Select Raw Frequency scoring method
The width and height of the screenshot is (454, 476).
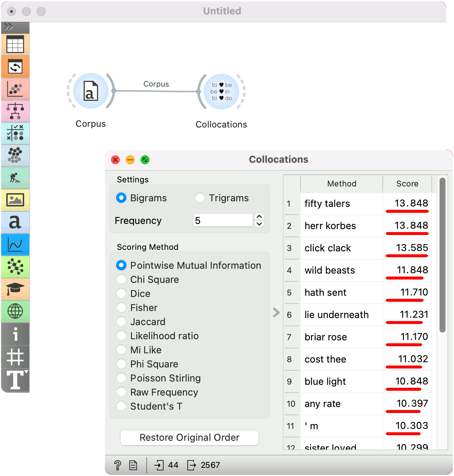pos(121,392)
